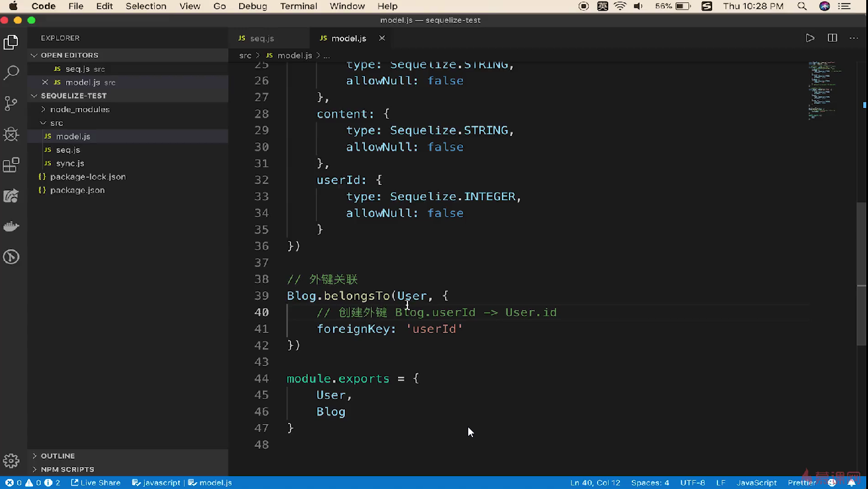Viewport: 868px width, 489px height.
Task: Open notifications bell in status bar
Action: pyautogui.click(x=851, y=483)
